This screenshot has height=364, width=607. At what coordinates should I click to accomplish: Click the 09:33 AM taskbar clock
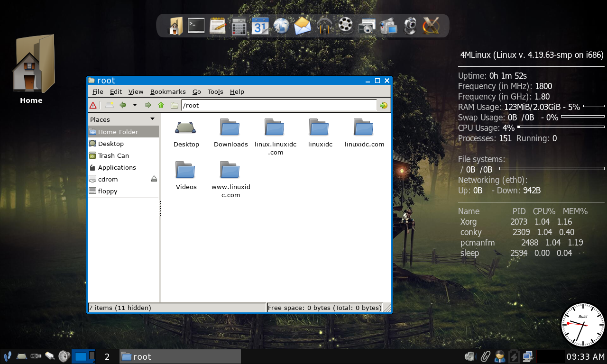click(x=586, y=357)
